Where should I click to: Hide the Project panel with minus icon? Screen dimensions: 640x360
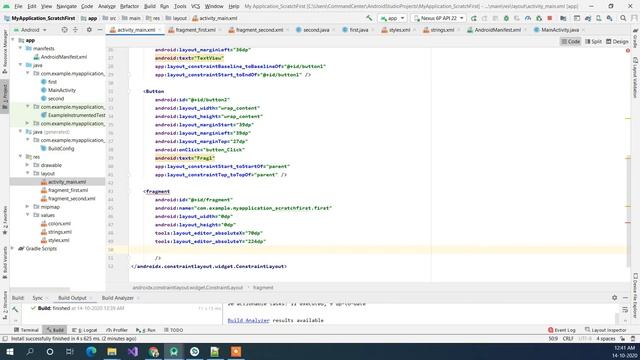click(100, 30)
